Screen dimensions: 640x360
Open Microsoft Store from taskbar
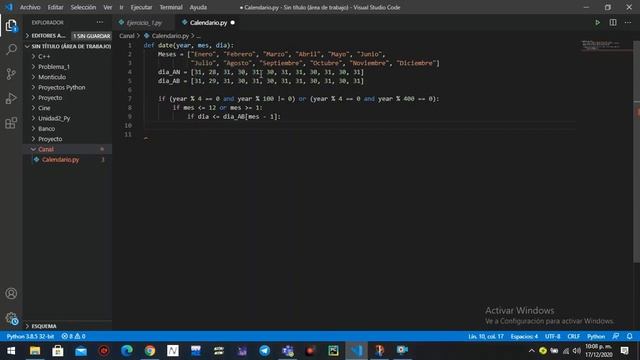[x=58, y=351]
